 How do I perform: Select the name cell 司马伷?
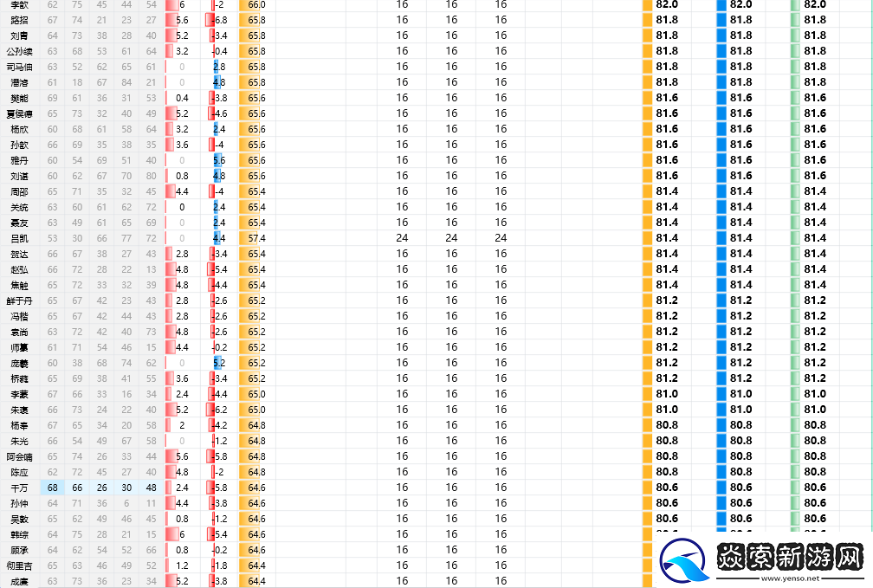click(19, 67)
